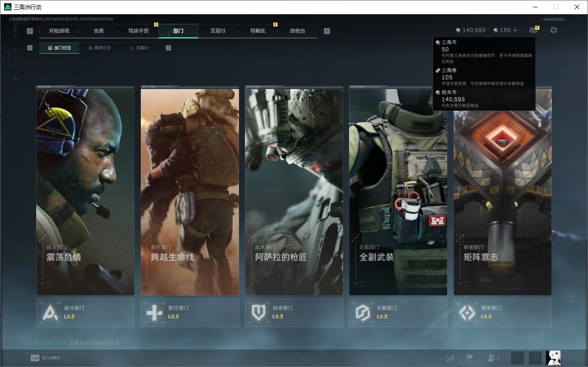The height and width of the screenshot is (367, 588).
Task: Open the player avatar profile
Action: [x=553, y=358]
